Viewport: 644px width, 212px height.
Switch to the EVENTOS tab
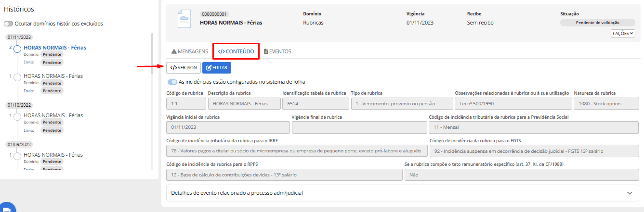coord(277,51)
